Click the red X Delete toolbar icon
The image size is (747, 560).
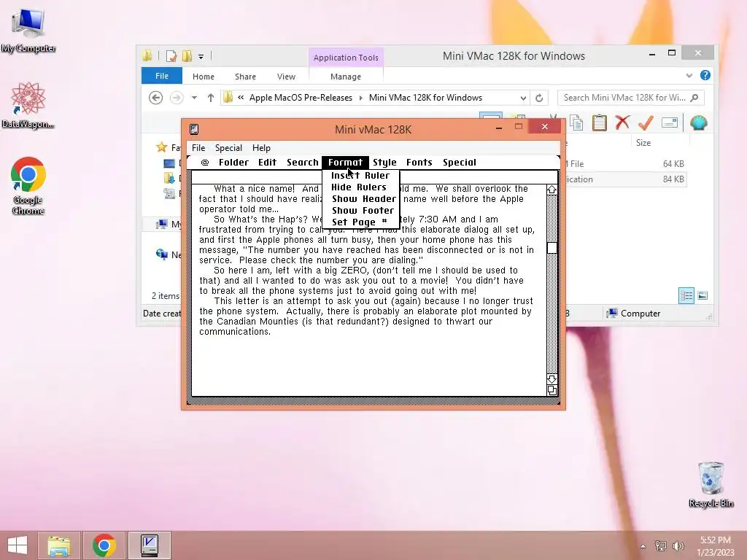pos(622,122)
